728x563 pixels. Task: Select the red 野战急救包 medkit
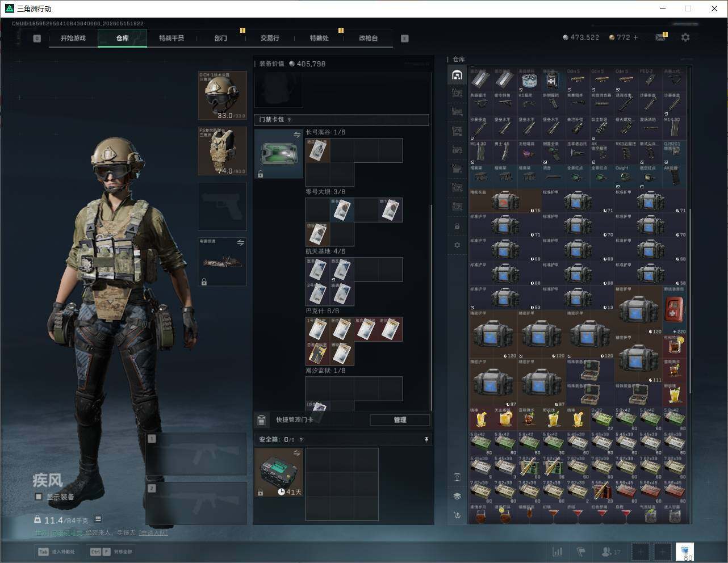(674, 310)
